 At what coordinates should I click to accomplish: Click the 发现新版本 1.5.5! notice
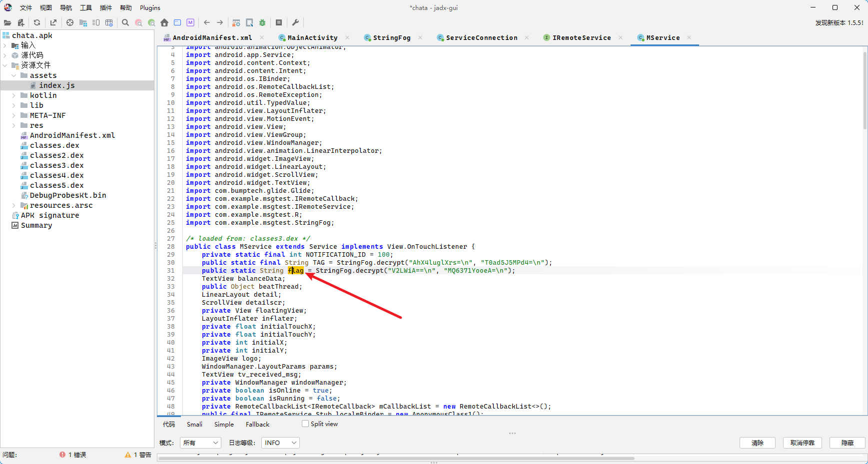tap(839, 22)
